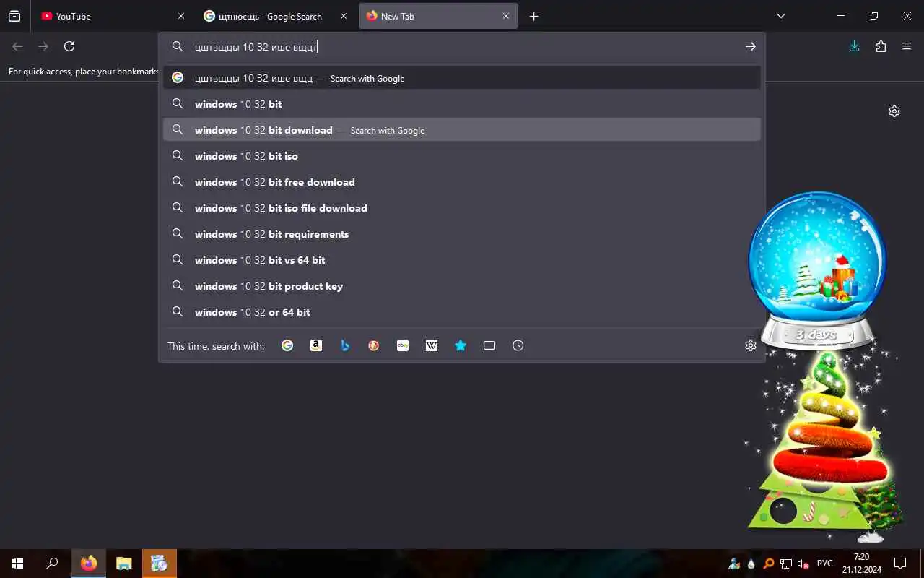924x578 pixels.
Task: Select 'windows 10 32 or 64 bit'
Action: (462, 312)
